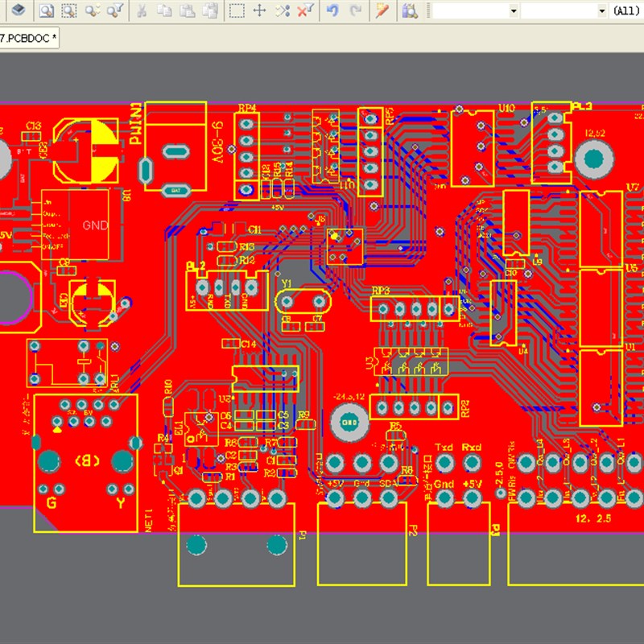This screenshot has height=644, width=644.
Task: Click the Paste toolbar icon
Action: point(188,10)
